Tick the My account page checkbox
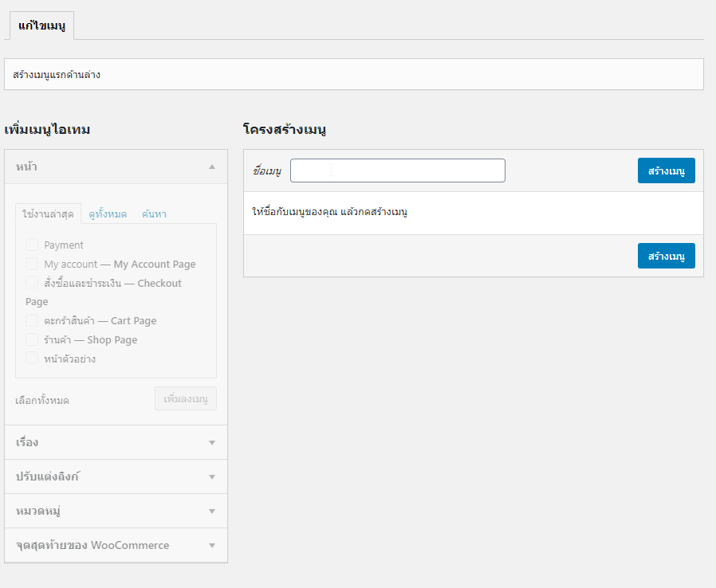Screen dimensions: 716x588 [x=32, y=264]
